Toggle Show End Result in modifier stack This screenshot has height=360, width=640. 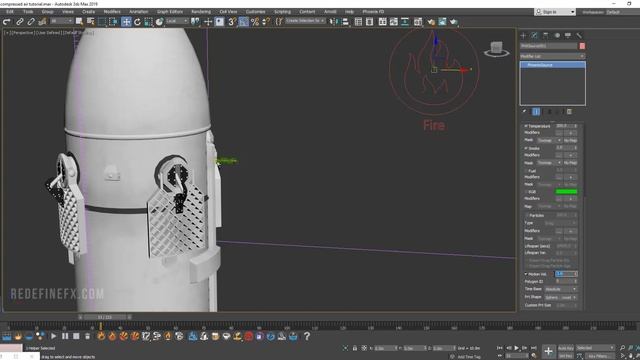[536, 111]
